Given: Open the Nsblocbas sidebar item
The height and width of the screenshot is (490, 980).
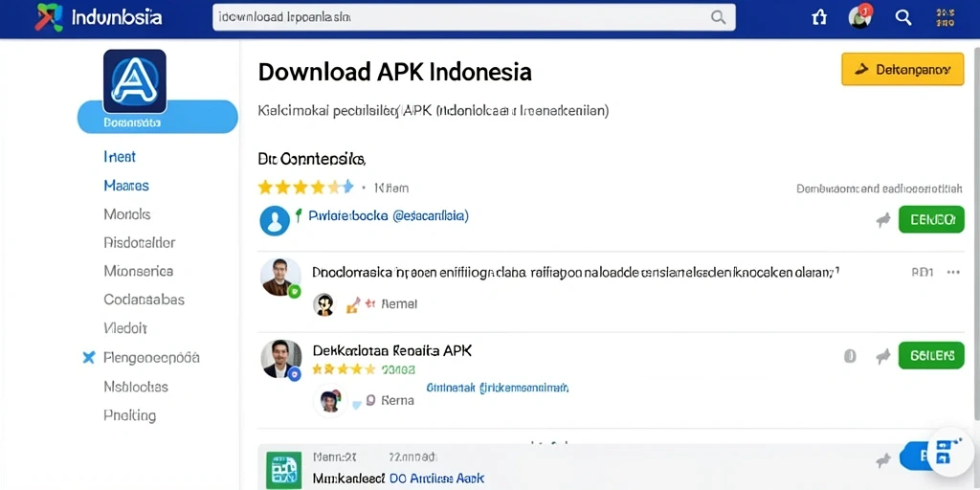Looking at the screenshot, I should [x=136, y=387].
